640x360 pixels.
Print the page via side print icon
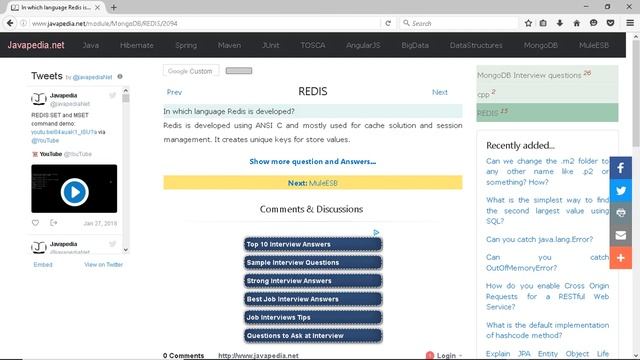(x=621, y=213)
